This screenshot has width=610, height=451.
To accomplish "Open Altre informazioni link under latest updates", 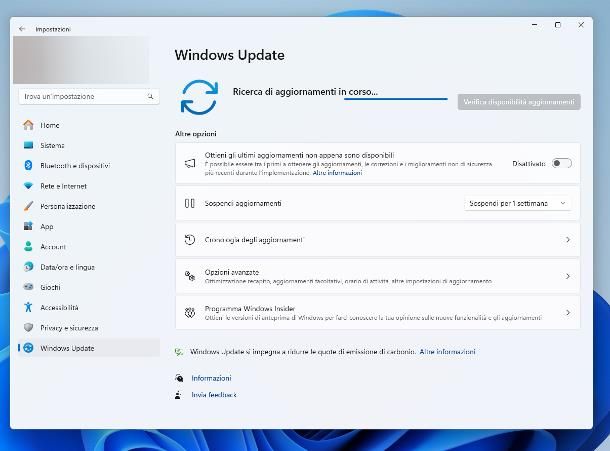I will [337, 173].
